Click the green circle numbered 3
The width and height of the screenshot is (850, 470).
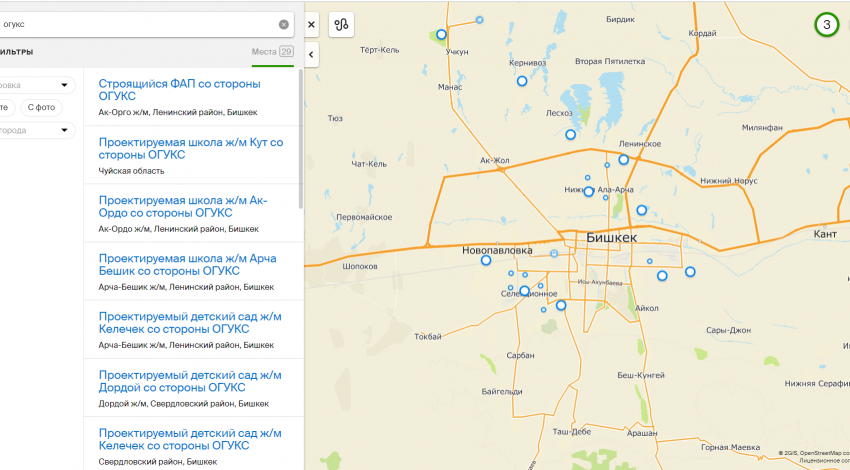click(826, 25)
